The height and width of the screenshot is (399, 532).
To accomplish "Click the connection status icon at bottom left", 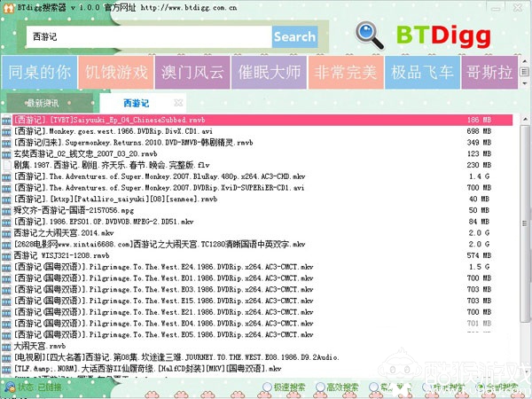I will (9, 387).
